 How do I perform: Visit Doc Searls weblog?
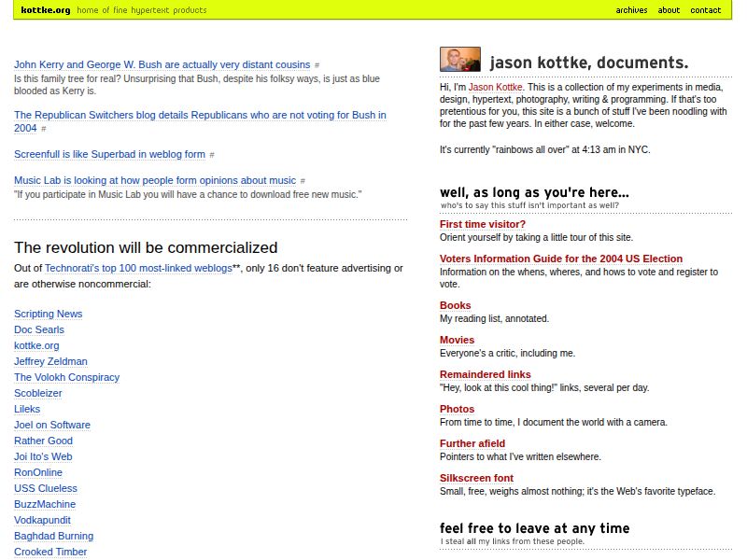click(x=39, y=329)
